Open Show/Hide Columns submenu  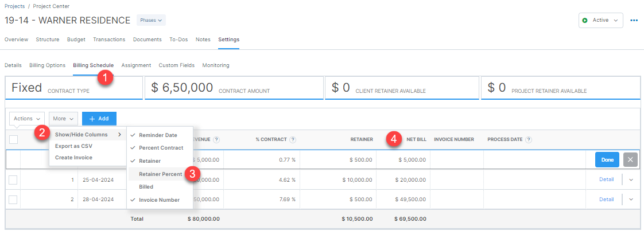click(88, 135)
